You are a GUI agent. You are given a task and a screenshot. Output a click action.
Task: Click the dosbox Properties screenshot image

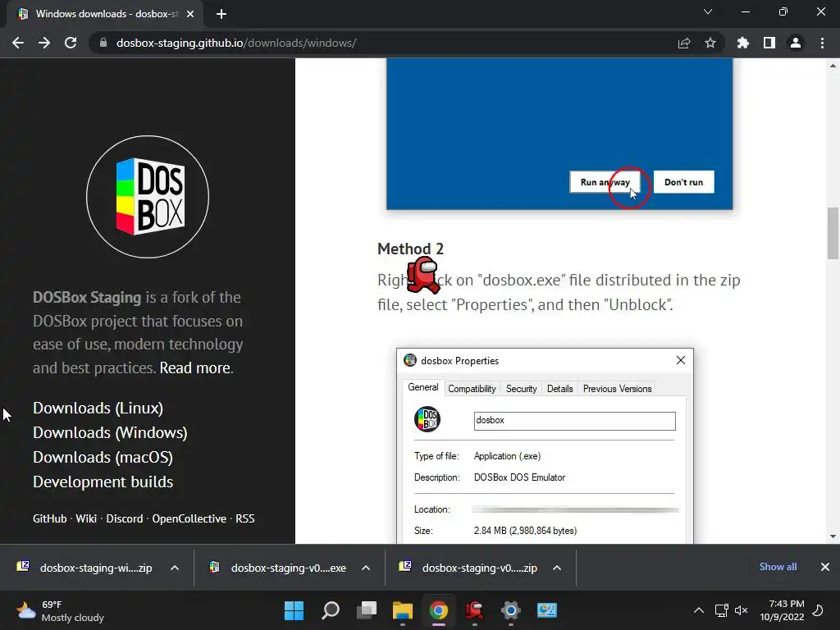point(545,445)
